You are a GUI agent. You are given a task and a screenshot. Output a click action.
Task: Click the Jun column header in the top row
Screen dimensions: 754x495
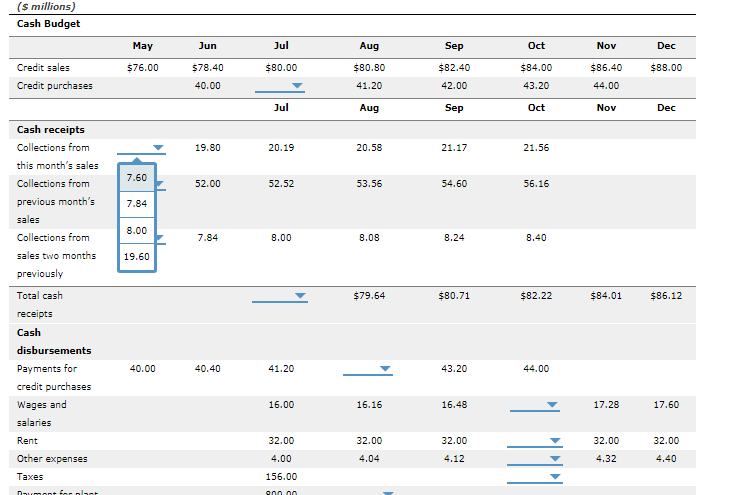point(208,46)
